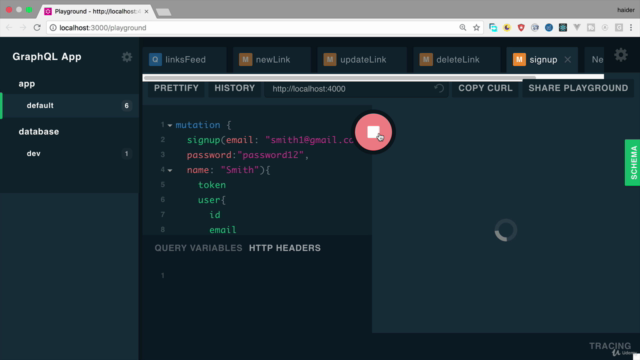This screenshot has width=640, height=360.
Task: Switch to QUERY VARIABLES section
Action: [198, 248]
